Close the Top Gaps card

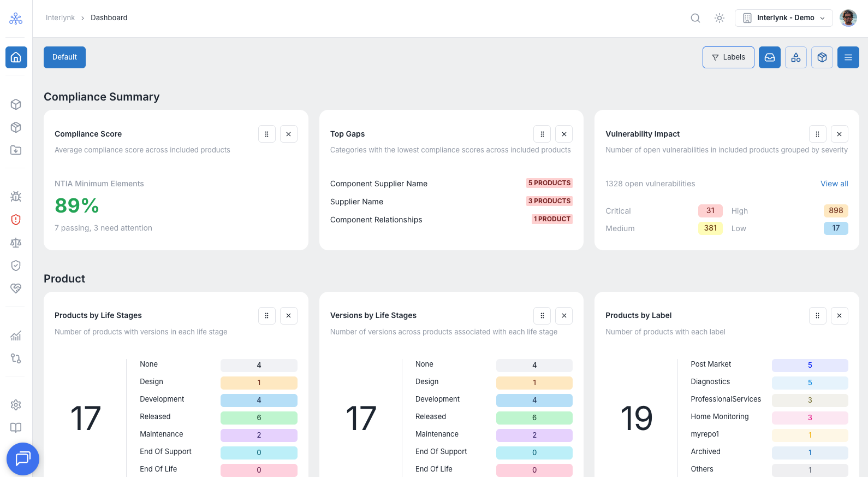coord(564,134)
